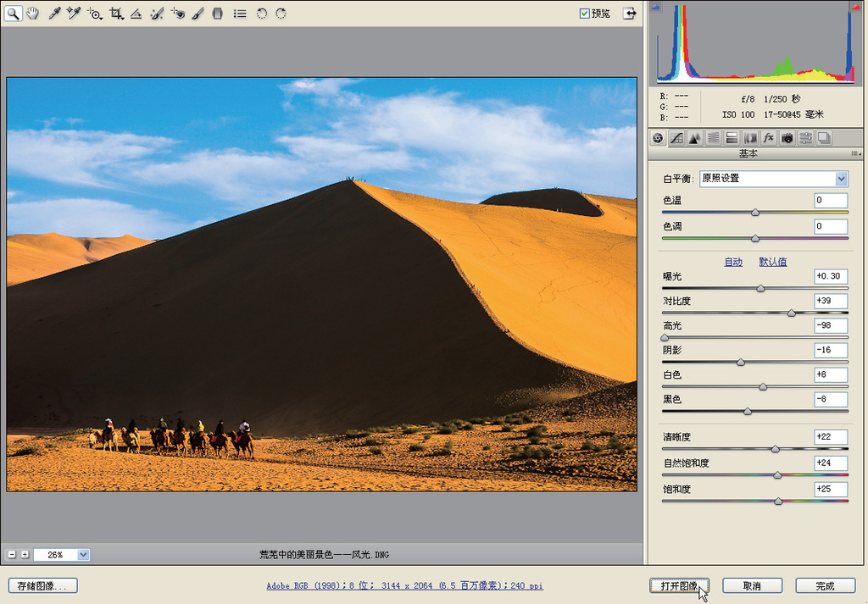Screen dimensions: 868x604
Task: Click the 白色 whites slider handle
Action: (x=763, y=386)
